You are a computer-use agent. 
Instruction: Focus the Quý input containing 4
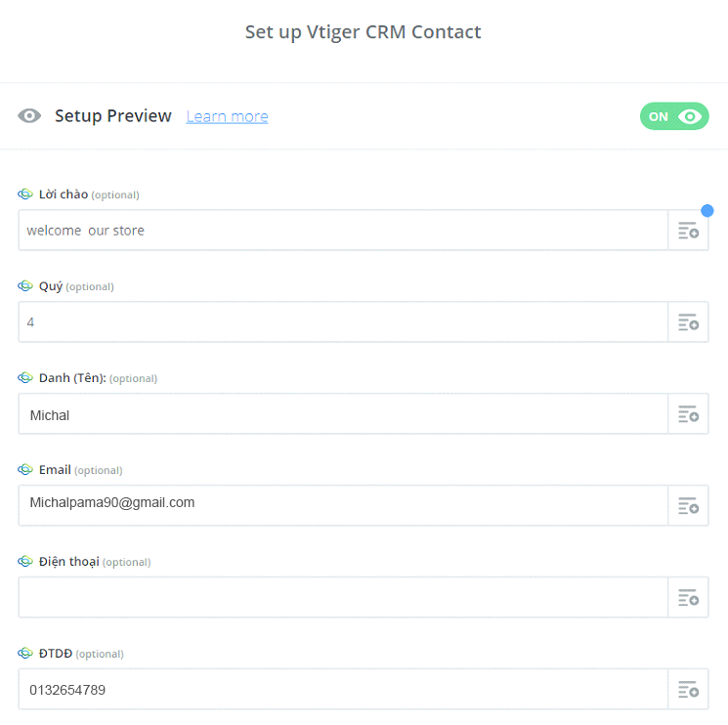pyautogui.click(x=342, y=322)
